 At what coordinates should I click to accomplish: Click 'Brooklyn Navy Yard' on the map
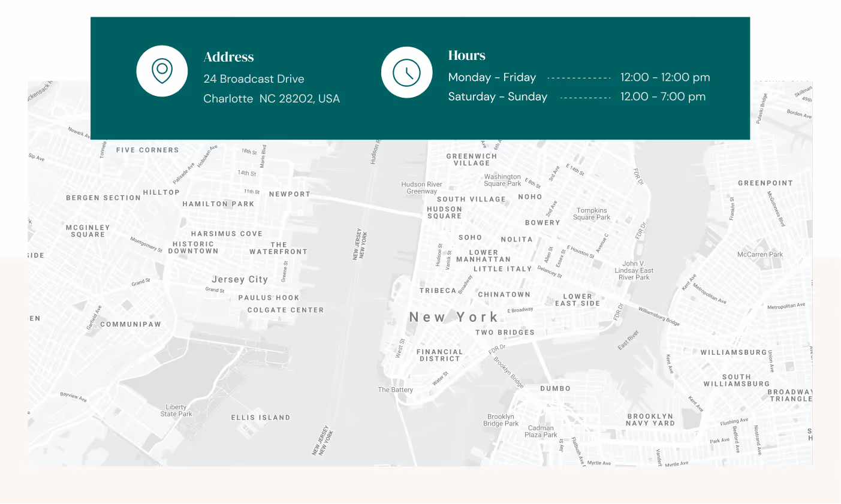tap(651, 420)
